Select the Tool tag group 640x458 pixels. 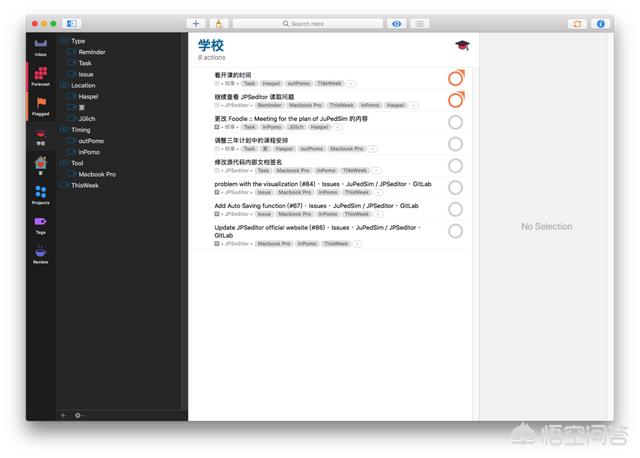77,163
